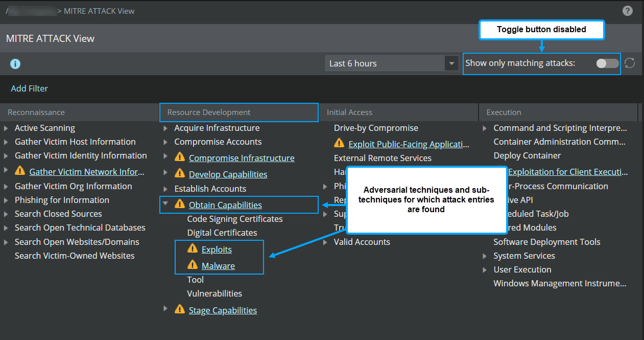Screen dimensions: 644x340
Task: Open the Malware sub-technique link
Action: click(218, 266)
